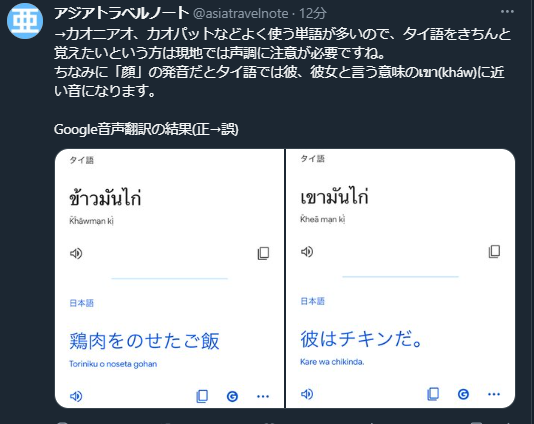The height and width of the screenshot is (424, 534).
Task: Copy the Thai text เขามันไก่
Action: tap(494, 252)
